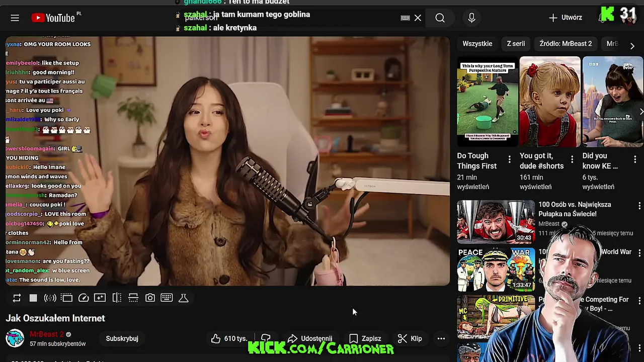This screenshot has width=644, height=362.
Task: Open the Primitive MC video thumbnail
Action: pyautogui.click(x=496, y=317)
